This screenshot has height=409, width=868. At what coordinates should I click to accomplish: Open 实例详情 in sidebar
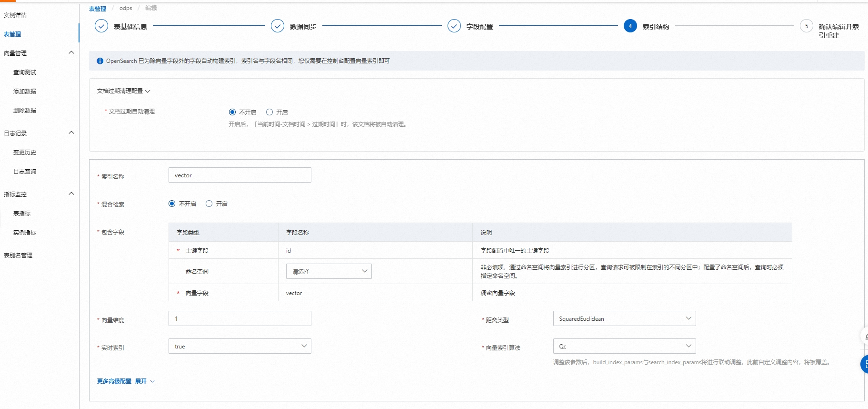15,15
